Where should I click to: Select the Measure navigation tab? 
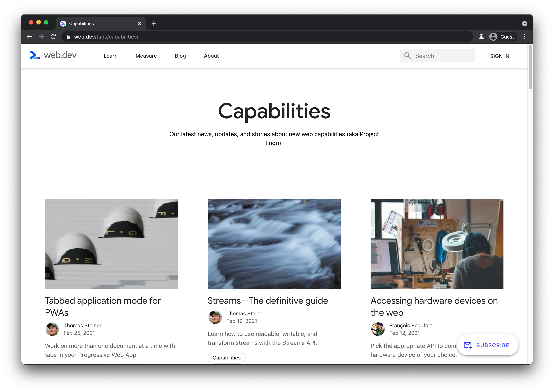click(x=146, y=56)
